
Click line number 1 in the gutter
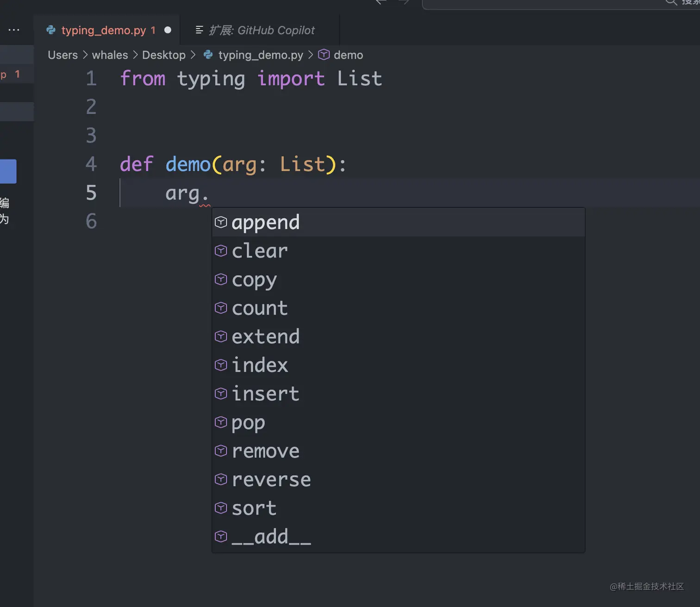tap(91, 79)
